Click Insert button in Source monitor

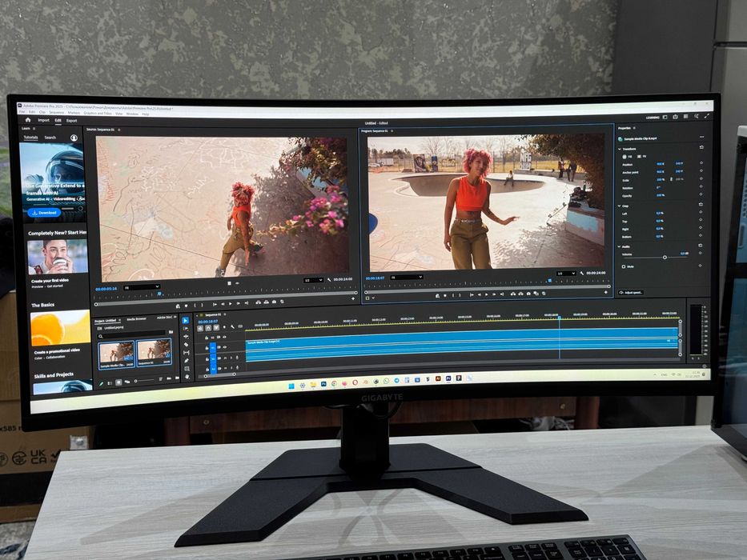tap(259, 302)
